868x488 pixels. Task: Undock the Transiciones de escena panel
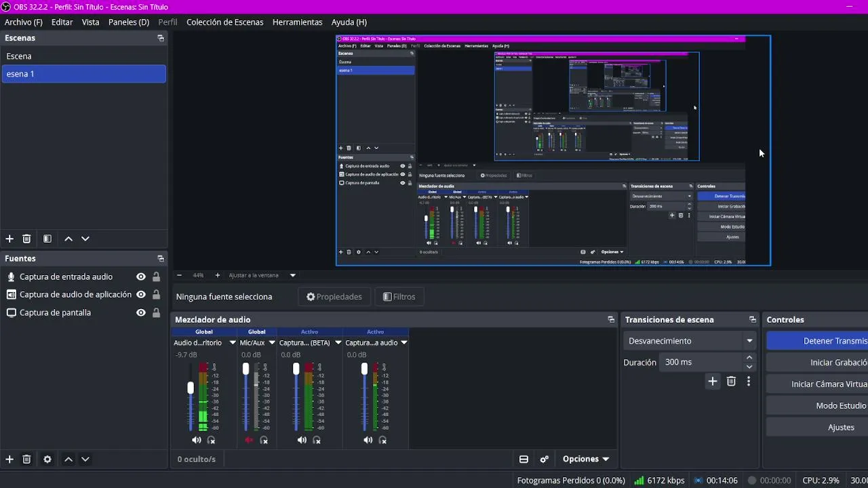pyautogui.click(x=753, y=320)
